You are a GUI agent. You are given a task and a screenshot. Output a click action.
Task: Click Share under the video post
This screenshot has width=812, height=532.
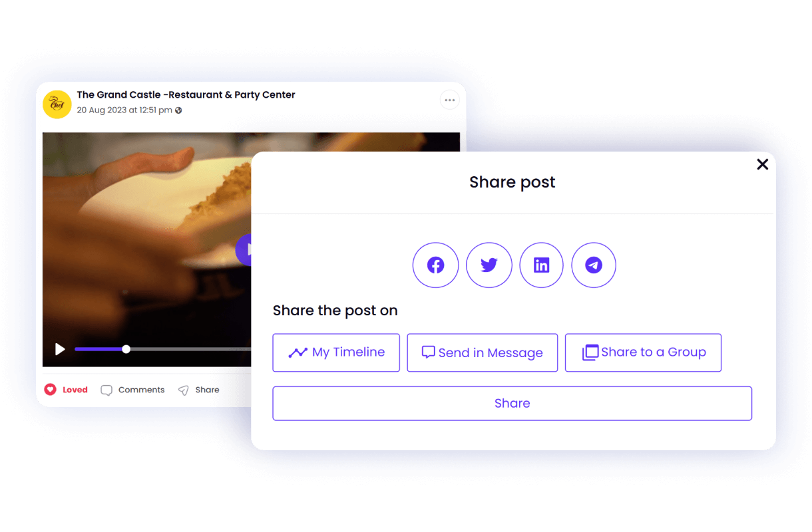(198, 390)
